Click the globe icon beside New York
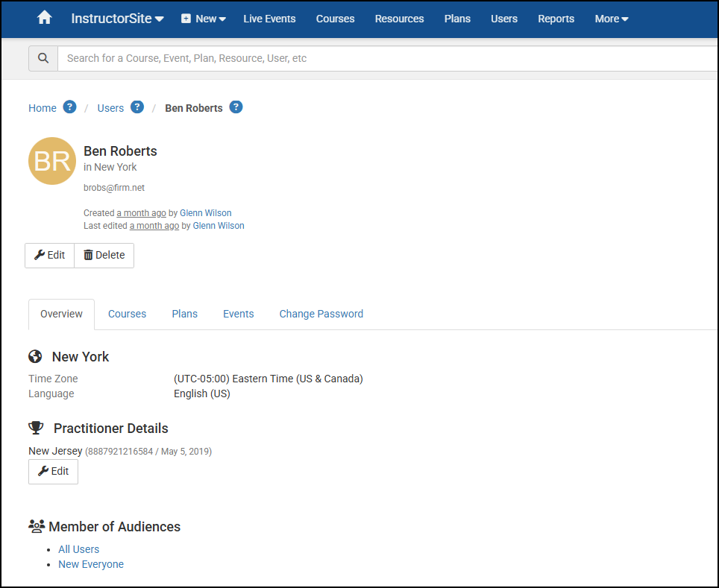The image size is (719, 588). (x=35, y=356)
